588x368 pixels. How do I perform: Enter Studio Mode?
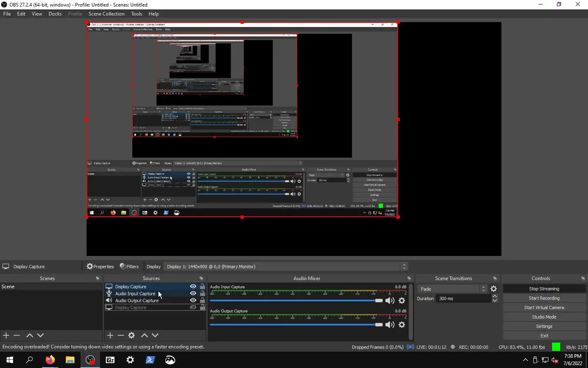(x=544, y=317)
